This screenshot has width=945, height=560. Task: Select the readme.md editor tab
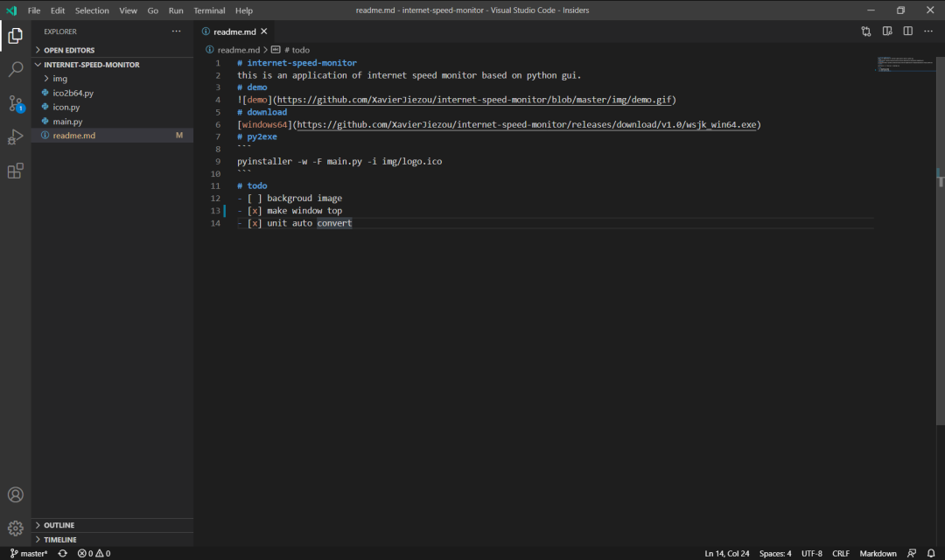click(234, 31)
